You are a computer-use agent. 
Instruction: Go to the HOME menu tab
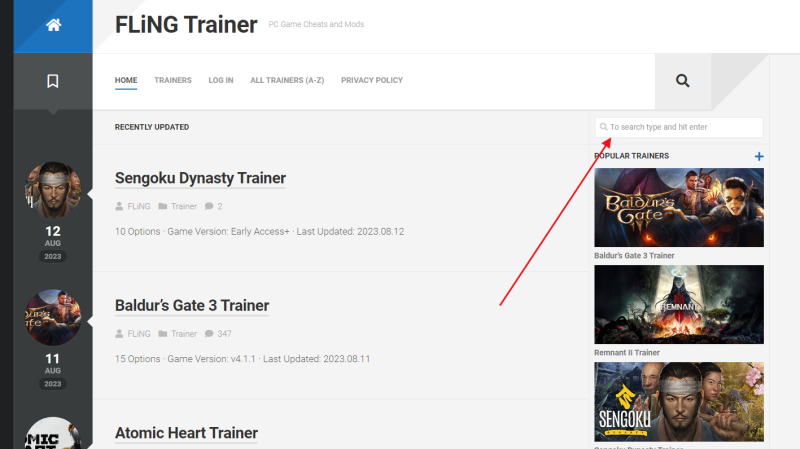[126, 80]
